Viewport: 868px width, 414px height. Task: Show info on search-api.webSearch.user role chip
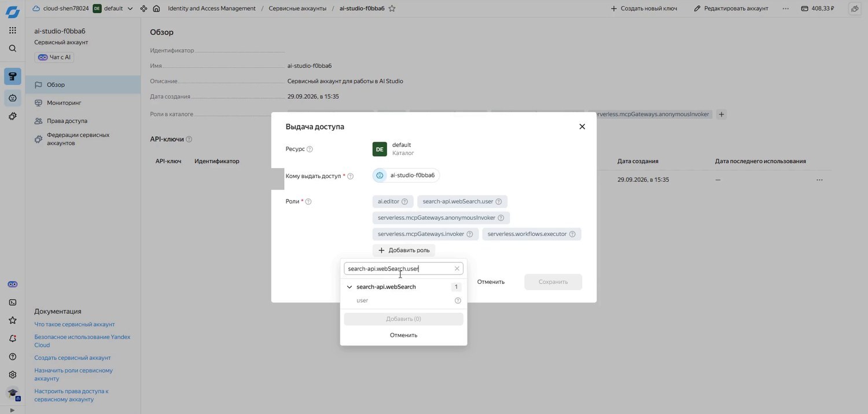click(498, 202)
